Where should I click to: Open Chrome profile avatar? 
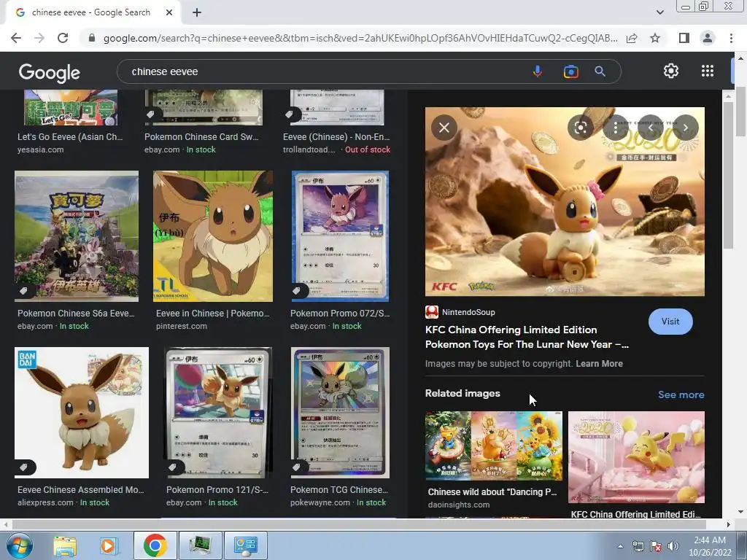(708, 38)
